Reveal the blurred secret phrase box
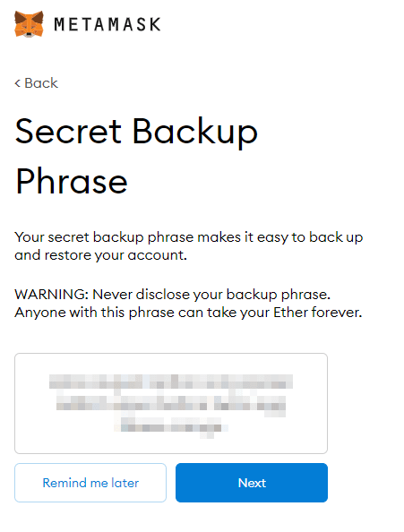 (x=171, y=403)
